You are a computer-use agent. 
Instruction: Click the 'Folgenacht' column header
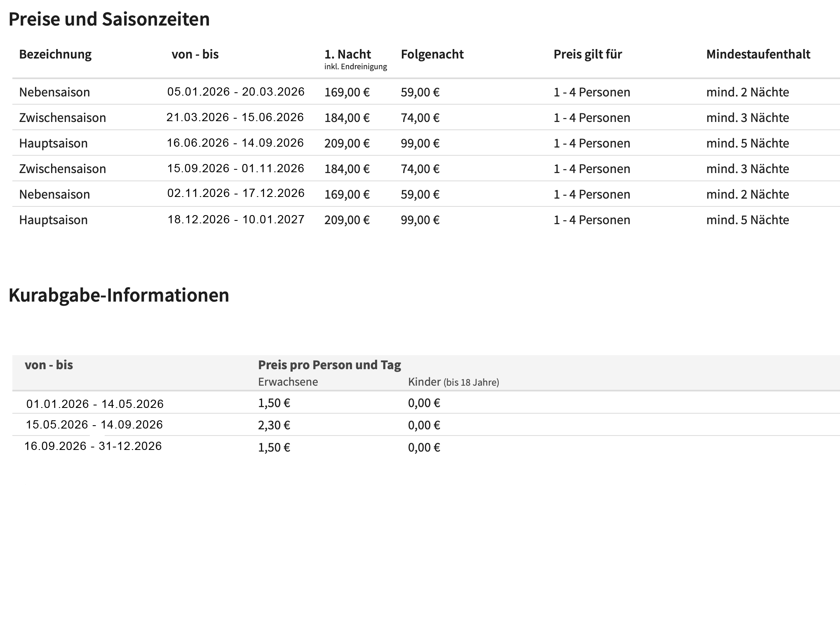[x=432, y=54]
